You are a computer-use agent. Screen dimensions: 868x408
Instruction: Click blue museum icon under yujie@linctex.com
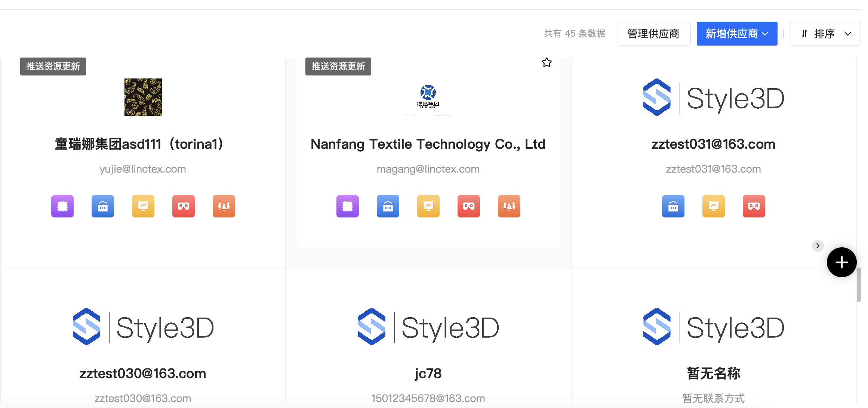103,206
